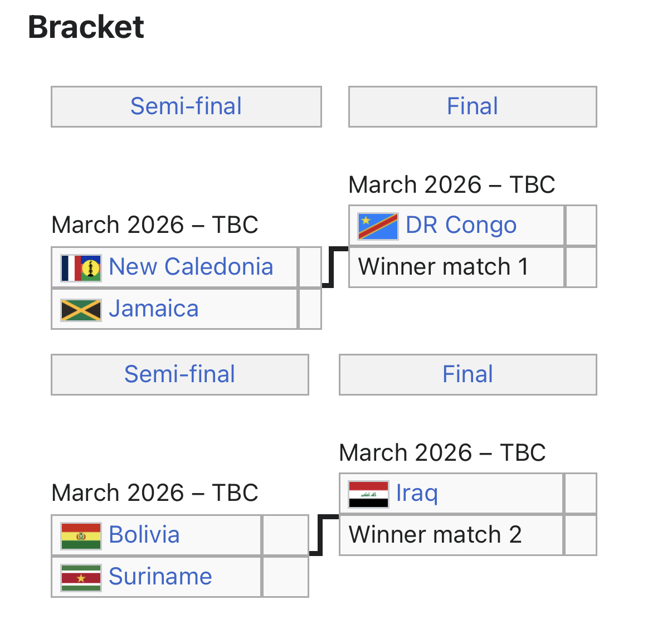Open the Iraq team link
The height and width of the screenshot is (624, 672).
(x=417, y=493)
